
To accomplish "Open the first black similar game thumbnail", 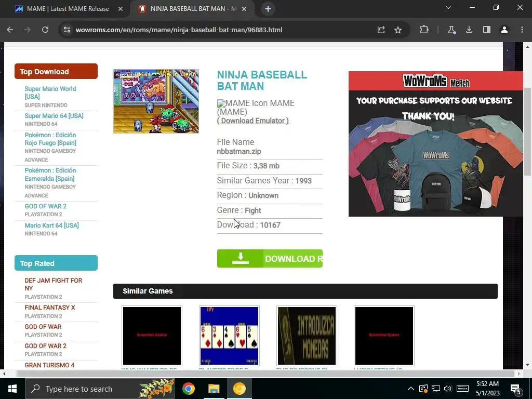I will 152,336.
